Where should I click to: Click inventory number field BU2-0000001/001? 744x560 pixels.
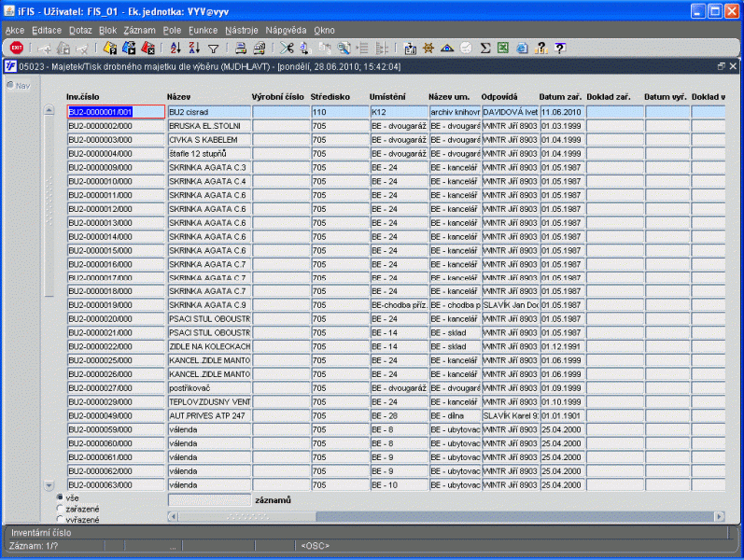[x=116, y=111]
